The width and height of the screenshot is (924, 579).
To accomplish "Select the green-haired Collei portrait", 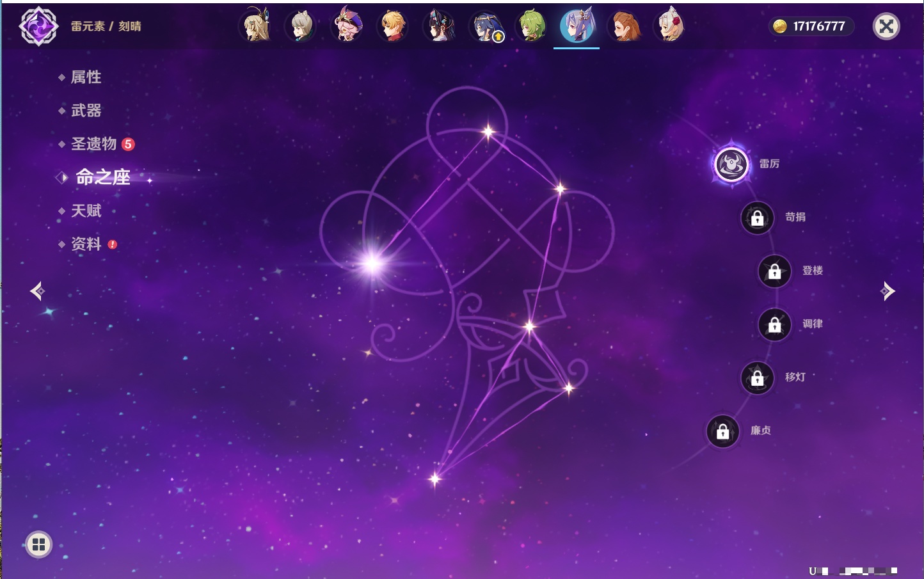I will click(531, 26).
